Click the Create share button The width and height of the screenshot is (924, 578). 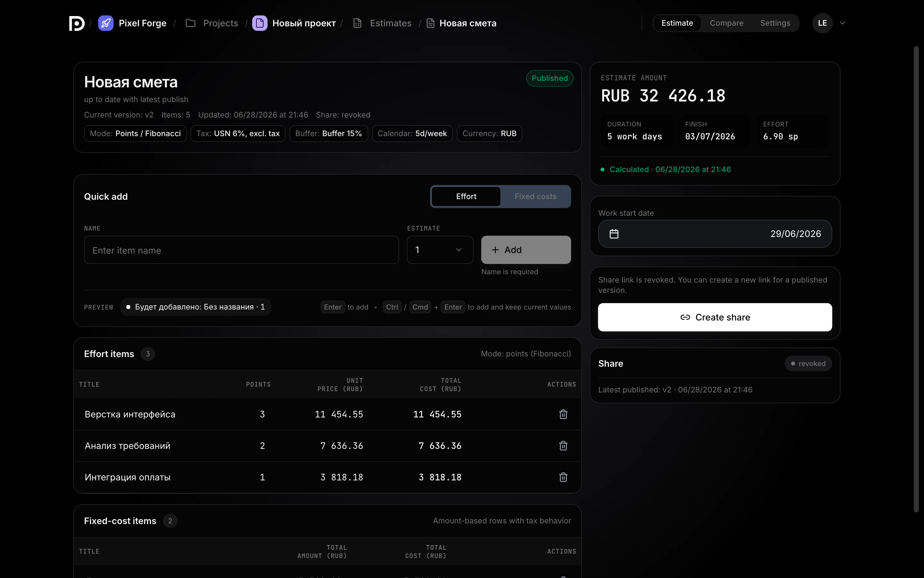click(715, 317)
